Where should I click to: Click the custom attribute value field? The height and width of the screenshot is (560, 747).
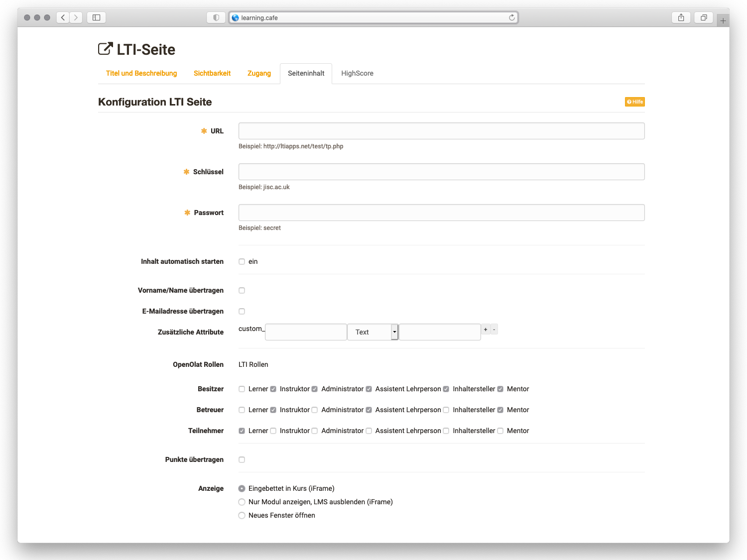tap(440, 332)
